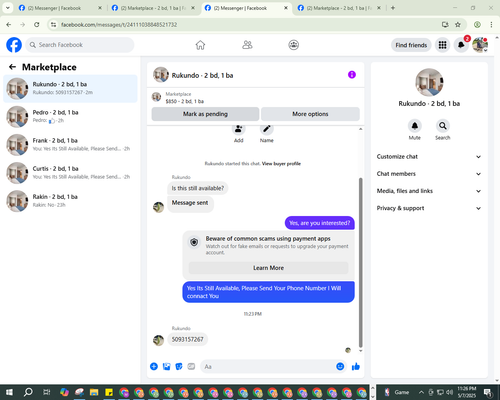Screen dimensions: 500x400
Task: Bookmark this page with star icon
Action: 458,25
